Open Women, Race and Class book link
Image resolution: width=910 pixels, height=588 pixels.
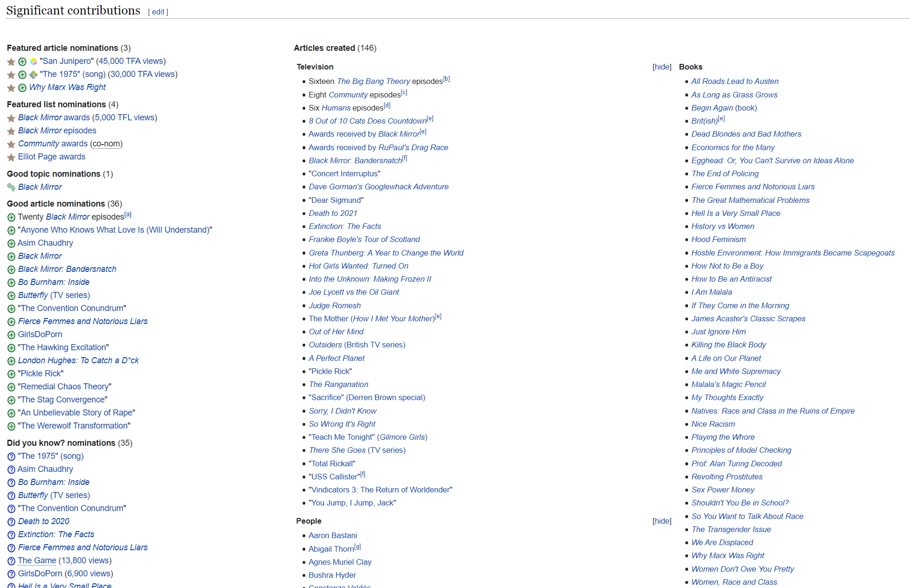coord(734,582)
